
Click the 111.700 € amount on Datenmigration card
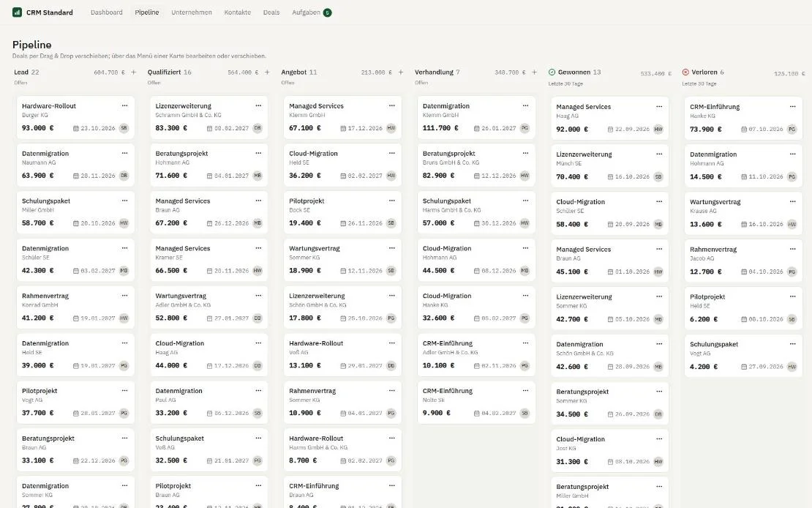click(440, 128)
